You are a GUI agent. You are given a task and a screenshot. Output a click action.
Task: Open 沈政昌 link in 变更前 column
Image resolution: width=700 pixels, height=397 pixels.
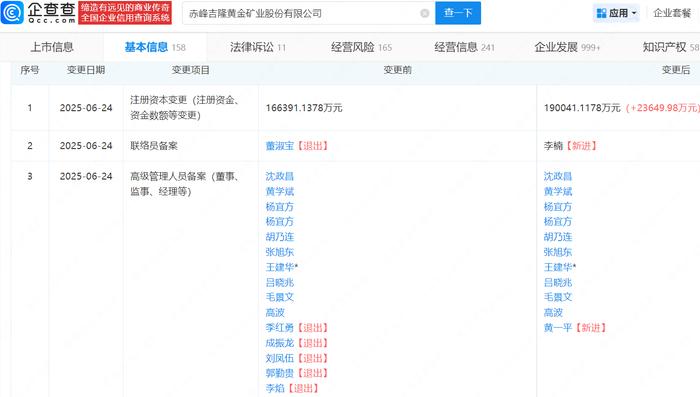[x=280, y=176]
